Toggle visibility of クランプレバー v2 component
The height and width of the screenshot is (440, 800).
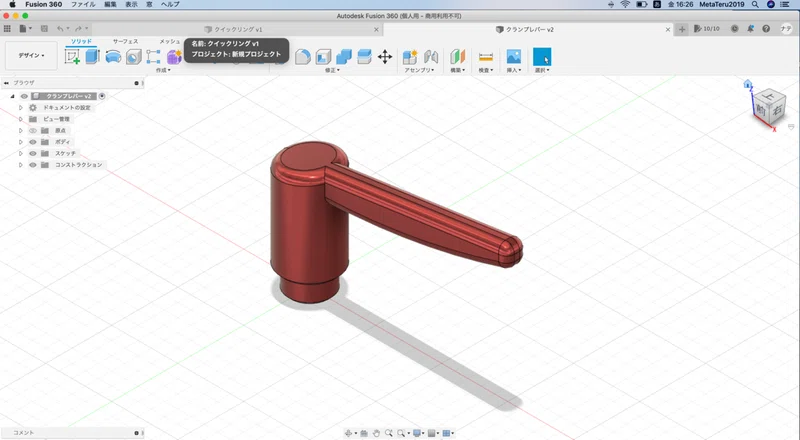point(24,96)
